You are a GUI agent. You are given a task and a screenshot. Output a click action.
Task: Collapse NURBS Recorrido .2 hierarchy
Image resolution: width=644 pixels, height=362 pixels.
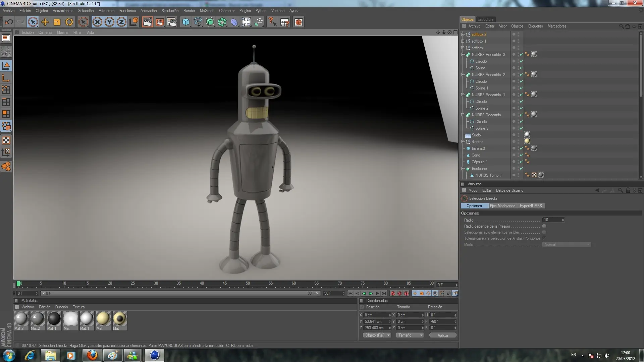(463, 75)
